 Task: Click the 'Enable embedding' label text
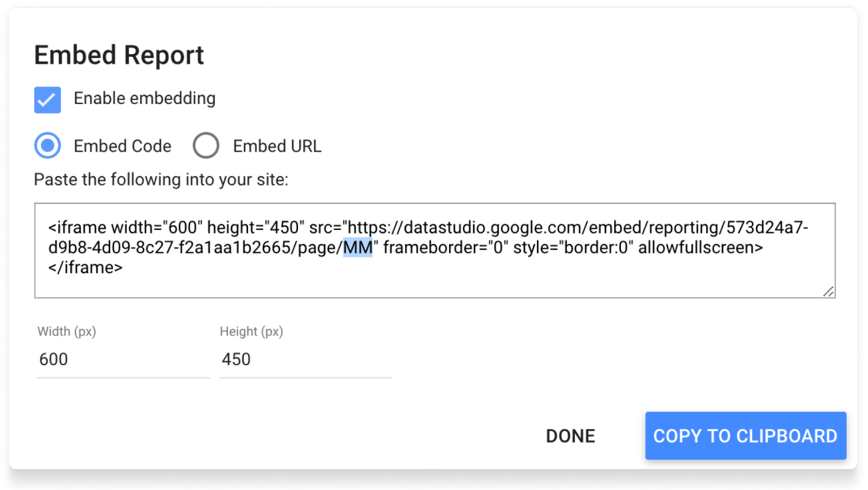pyautogui.click(x=144, y=98)
